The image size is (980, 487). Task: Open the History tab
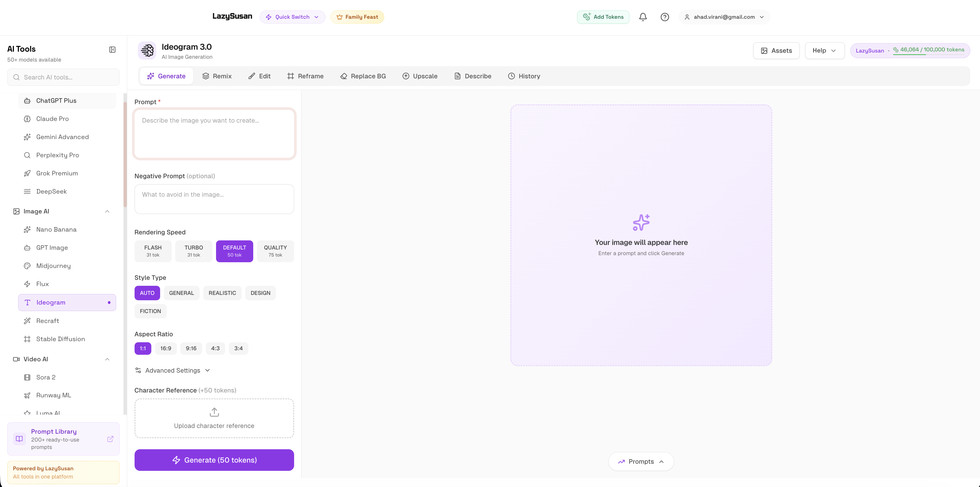point(524,76)
